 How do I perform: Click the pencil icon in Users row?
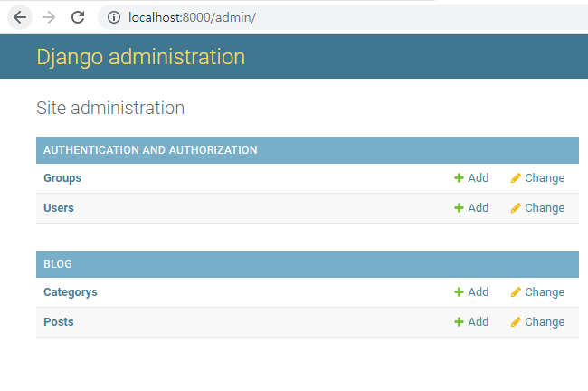point(516,208)
